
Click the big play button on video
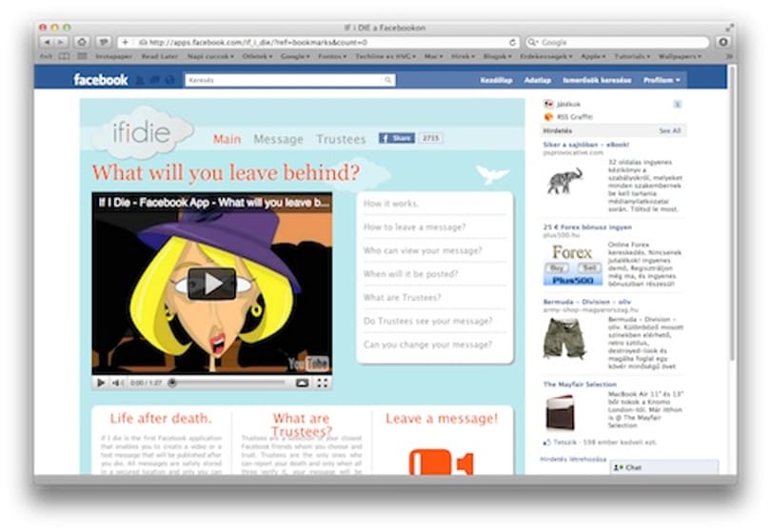[x=212, y=284]
